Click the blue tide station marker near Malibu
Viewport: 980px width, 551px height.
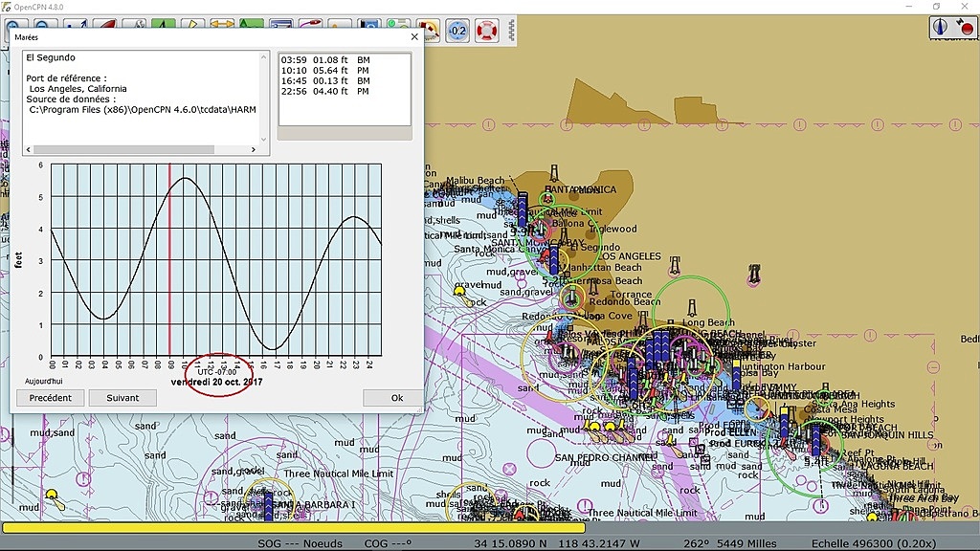[523, 209]
